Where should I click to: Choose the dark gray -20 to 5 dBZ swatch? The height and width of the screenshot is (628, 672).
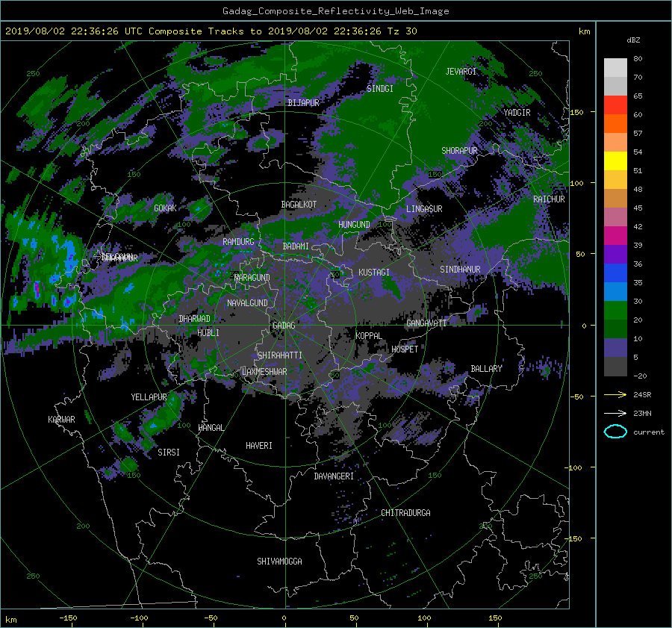click(615, 367)
